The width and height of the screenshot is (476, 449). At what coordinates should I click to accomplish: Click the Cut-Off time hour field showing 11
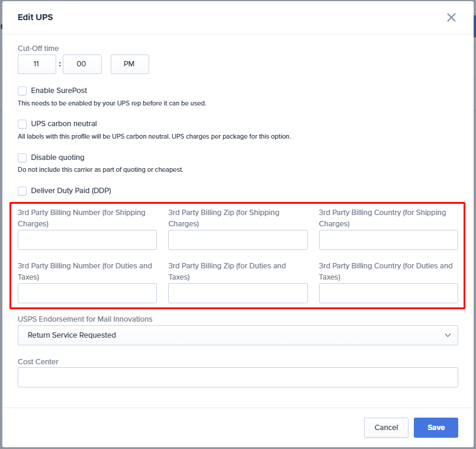pyautogui.click(x=37, y=64)
